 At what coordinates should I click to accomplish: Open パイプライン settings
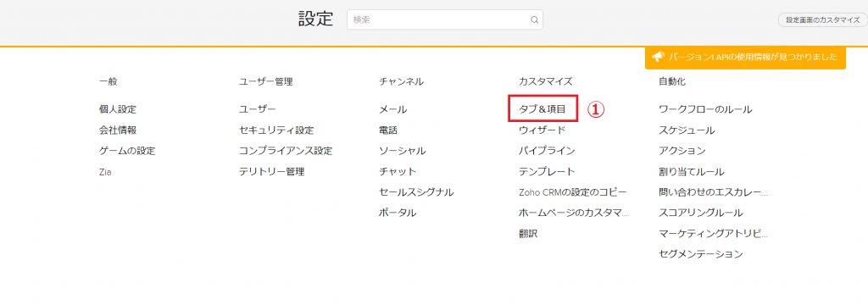coord(547,151)
